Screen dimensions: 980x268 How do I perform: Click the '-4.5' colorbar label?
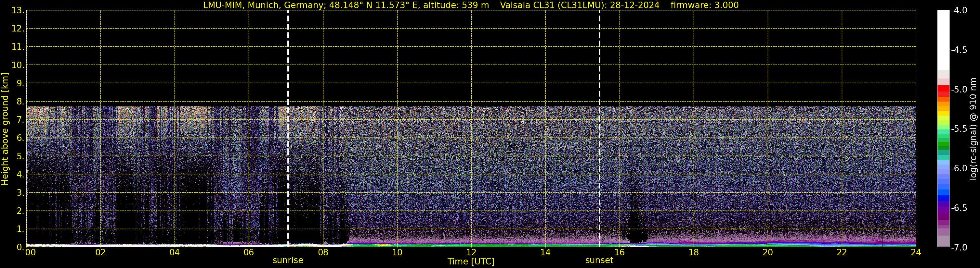pyautogui.click(x=959, y=50)
